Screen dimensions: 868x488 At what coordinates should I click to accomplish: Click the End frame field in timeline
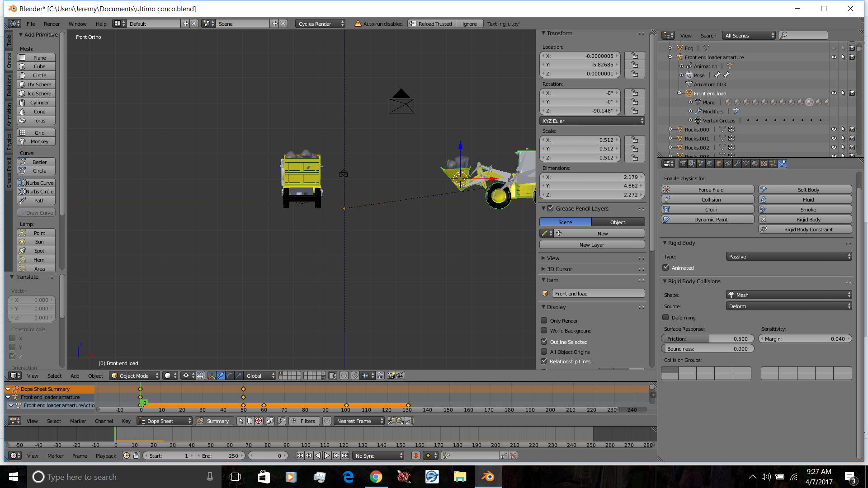pos(220,456)
